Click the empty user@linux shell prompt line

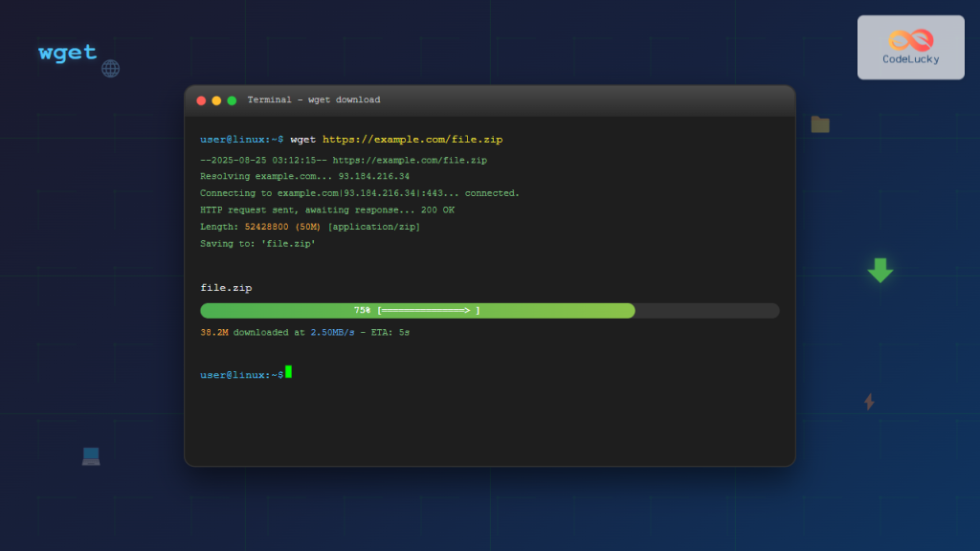242,372
